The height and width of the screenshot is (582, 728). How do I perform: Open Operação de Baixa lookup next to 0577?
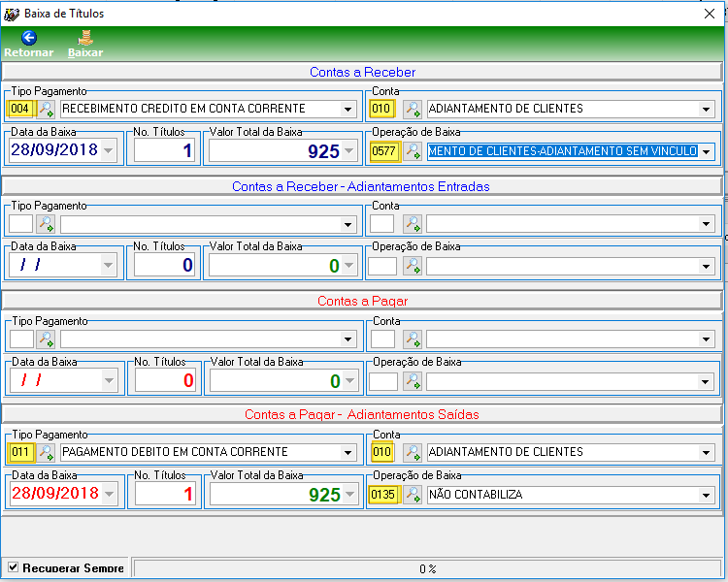point(413,151)
